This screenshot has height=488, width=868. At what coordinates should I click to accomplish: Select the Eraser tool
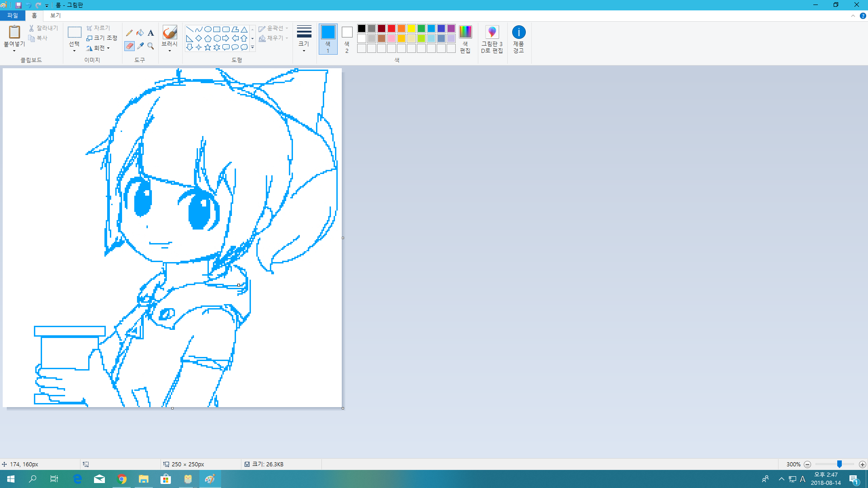pyautogui.click(x=129, y=46)
